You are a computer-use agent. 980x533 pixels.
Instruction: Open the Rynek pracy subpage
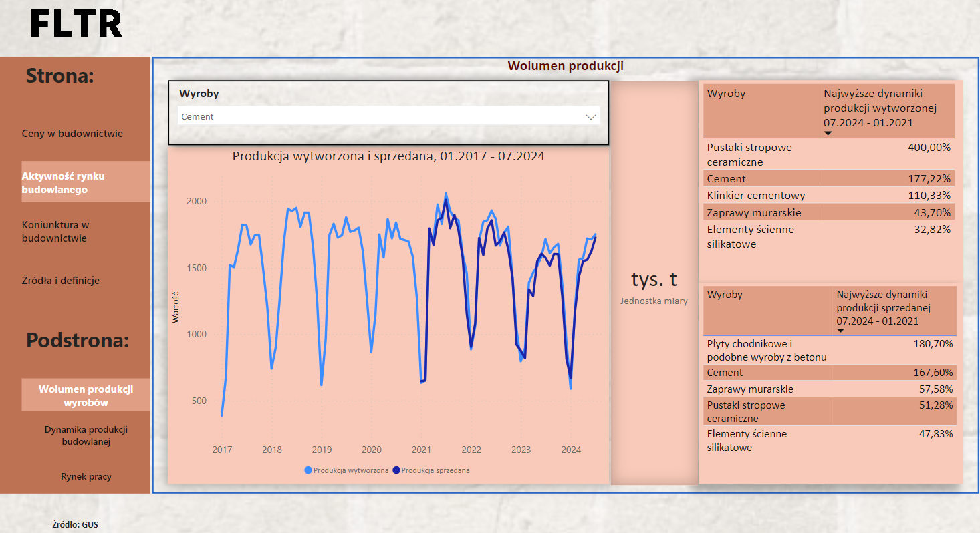pos(86,477)
